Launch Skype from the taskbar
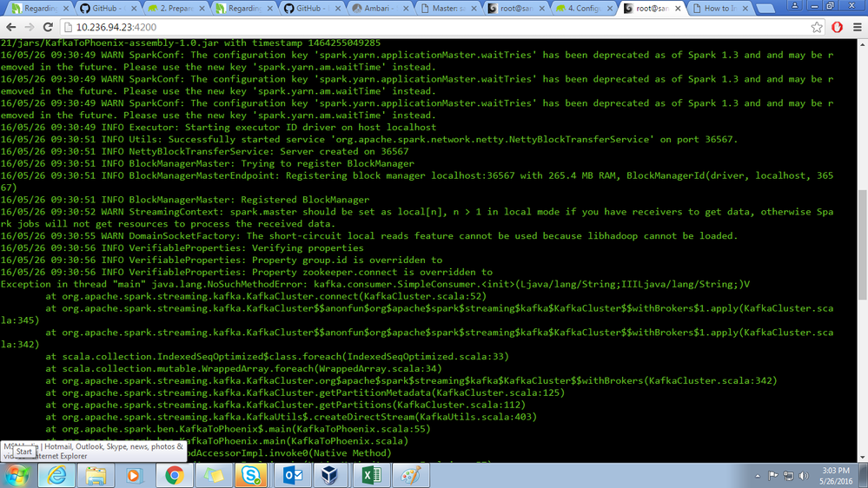 pyautogui.click(x=251, y=475)
